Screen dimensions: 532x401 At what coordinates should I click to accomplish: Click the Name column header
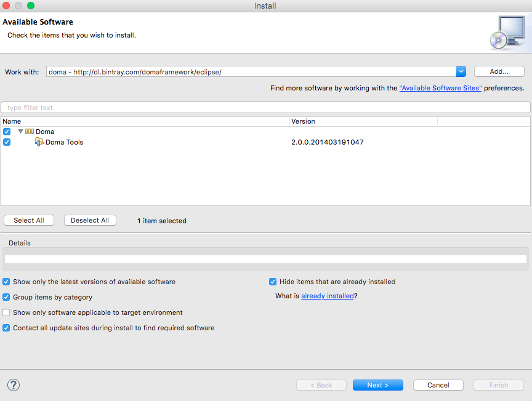coord(145,121)
